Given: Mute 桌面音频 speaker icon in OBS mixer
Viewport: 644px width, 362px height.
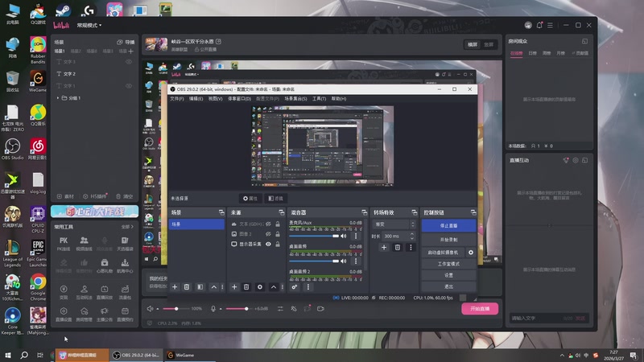Looking at the screenshot, I should (x=344, y=261).
